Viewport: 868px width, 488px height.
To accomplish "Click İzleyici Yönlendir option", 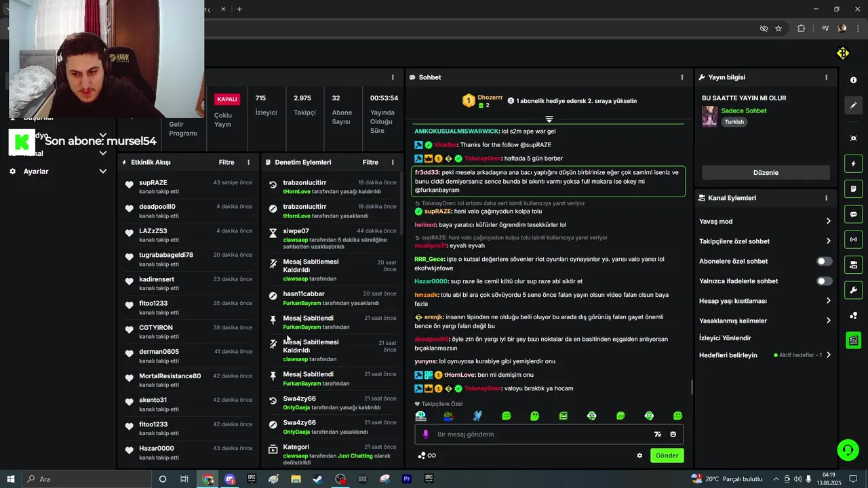I will click(x=725, y=338).
